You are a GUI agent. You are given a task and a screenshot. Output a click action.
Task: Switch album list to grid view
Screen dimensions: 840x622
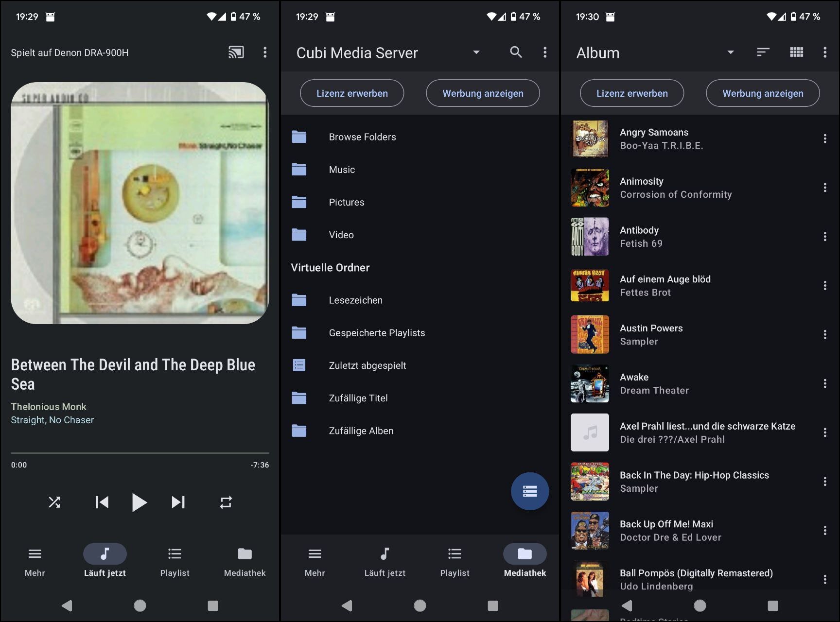tap(796, 52)
